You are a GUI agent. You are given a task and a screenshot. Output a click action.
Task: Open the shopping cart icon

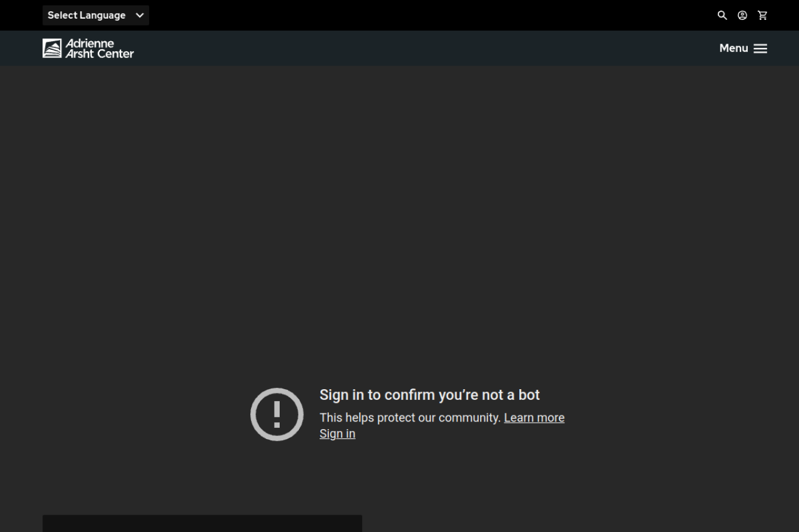762,16
